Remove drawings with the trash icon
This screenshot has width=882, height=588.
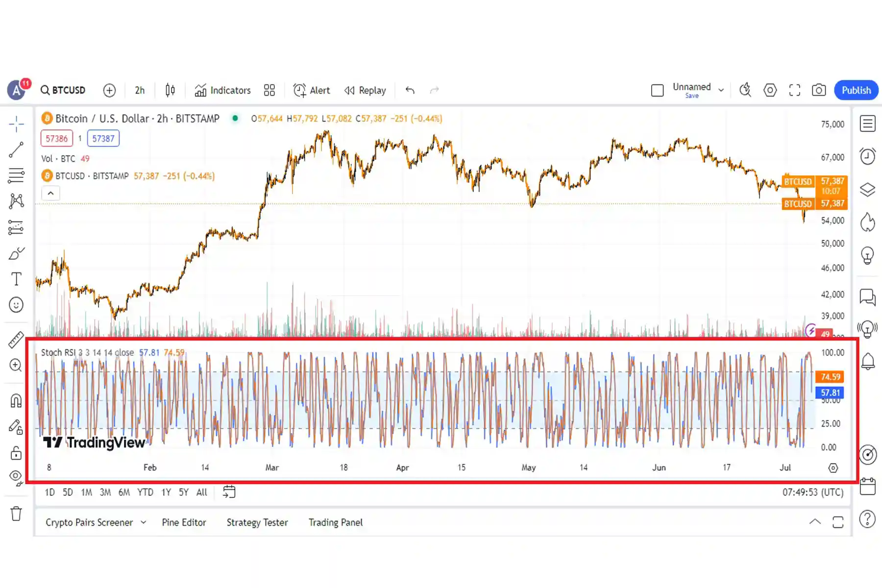16,514
